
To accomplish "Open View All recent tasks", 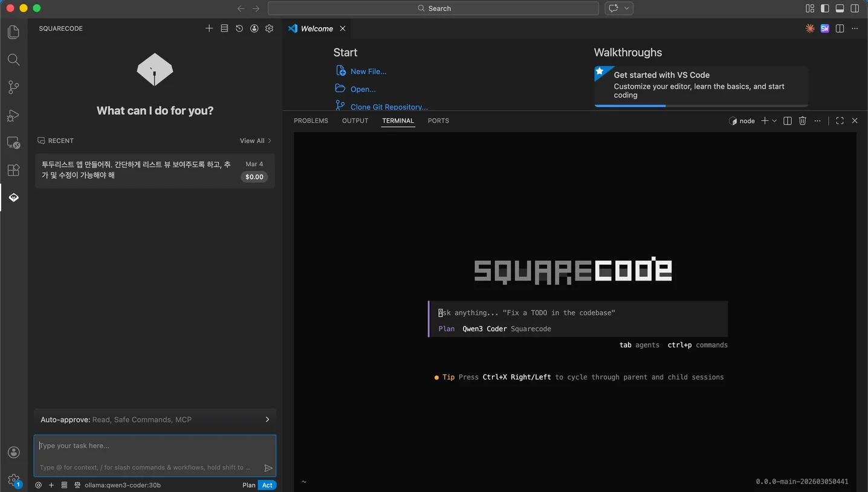I will click(256, 141).
